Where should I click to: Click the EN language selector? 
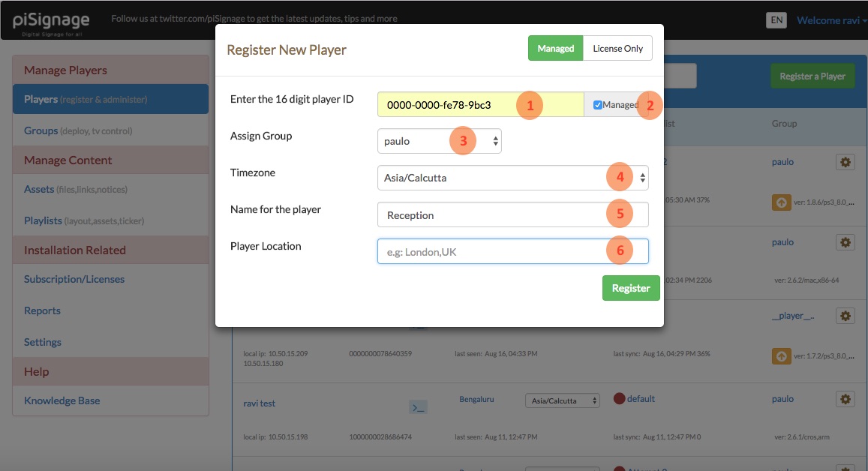click(x=776, y=20)
